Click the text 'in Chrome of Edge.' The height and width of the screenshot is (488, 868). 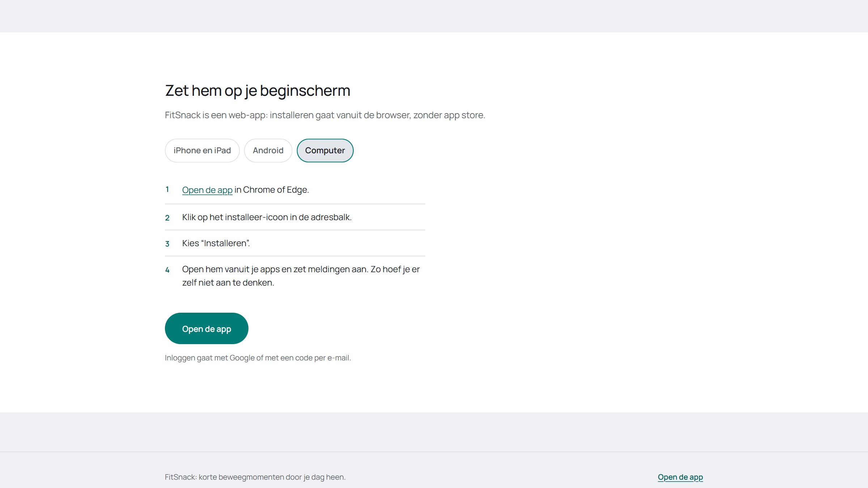pos(272,190)
